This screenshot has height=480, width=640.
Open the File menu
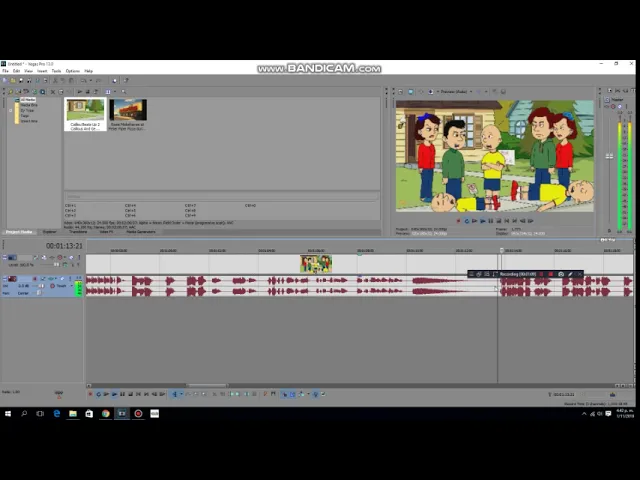pyautogui.click(x=5, y=71)
